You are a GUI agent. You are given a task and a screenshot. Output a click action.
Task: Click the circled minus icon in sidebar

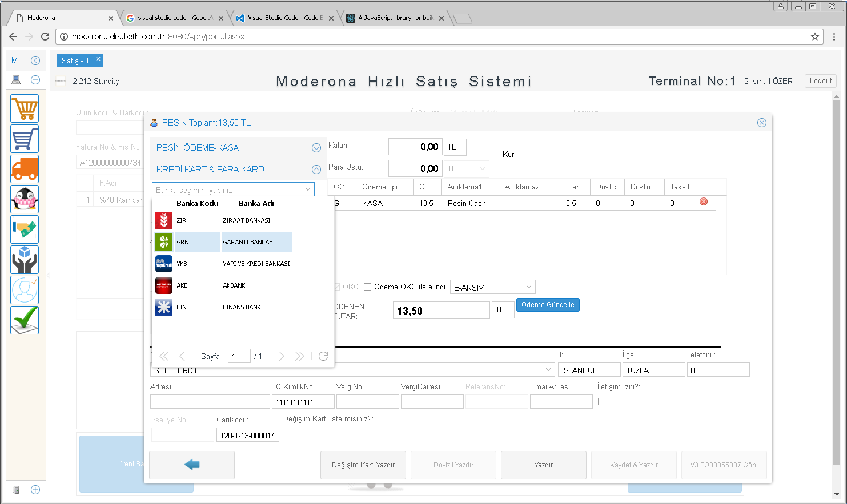35,80
